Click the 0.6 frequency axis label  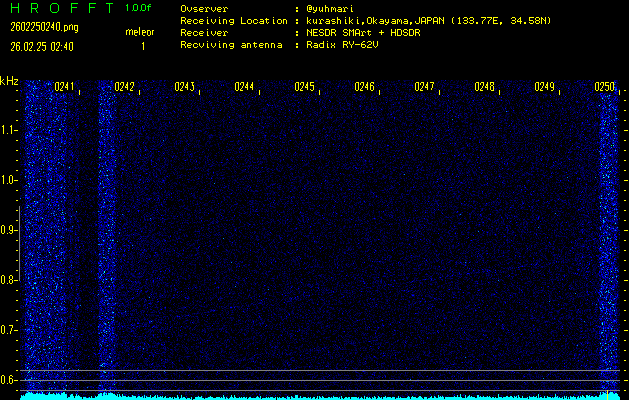point(8,380)
